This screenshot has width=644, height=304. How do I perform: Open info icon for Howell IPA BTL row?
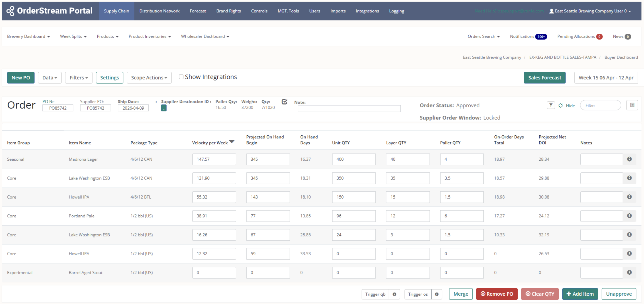(629, 197)
